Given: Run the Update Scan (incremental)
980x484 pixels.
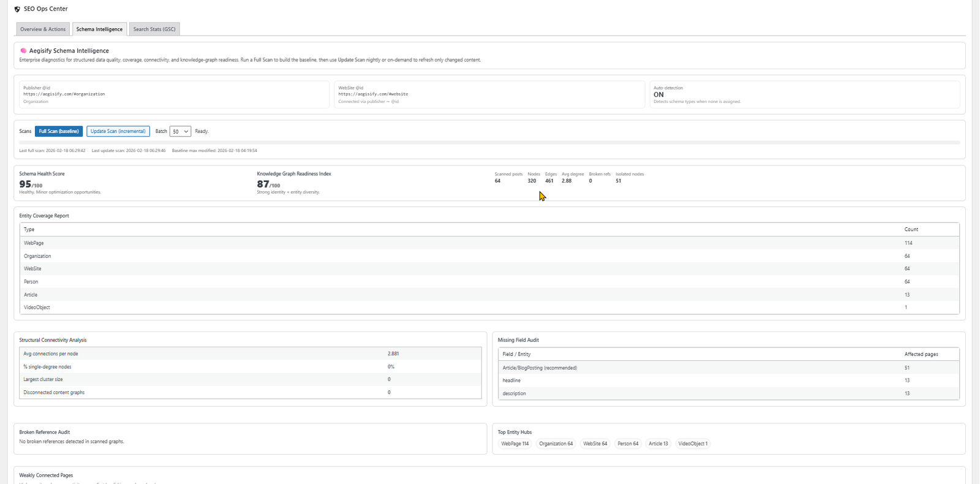Looking at the screenshot, I should pos(118,131).
